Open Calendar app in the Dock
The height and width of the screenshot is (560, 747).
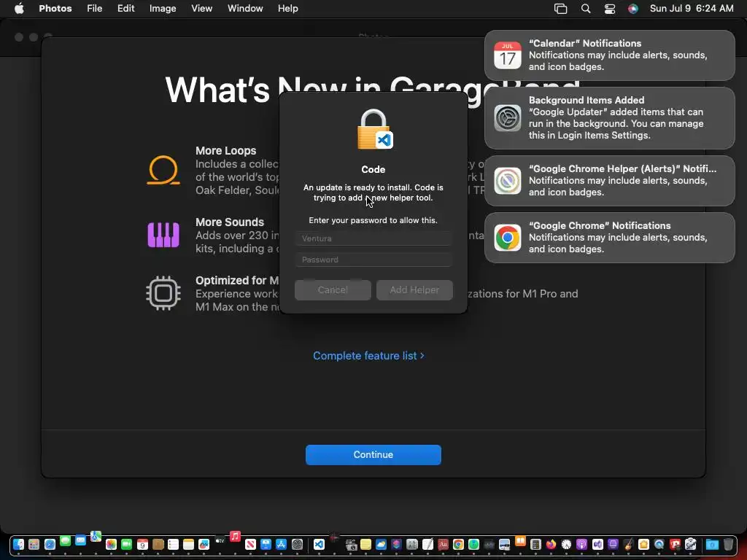[x=142, y=544]
